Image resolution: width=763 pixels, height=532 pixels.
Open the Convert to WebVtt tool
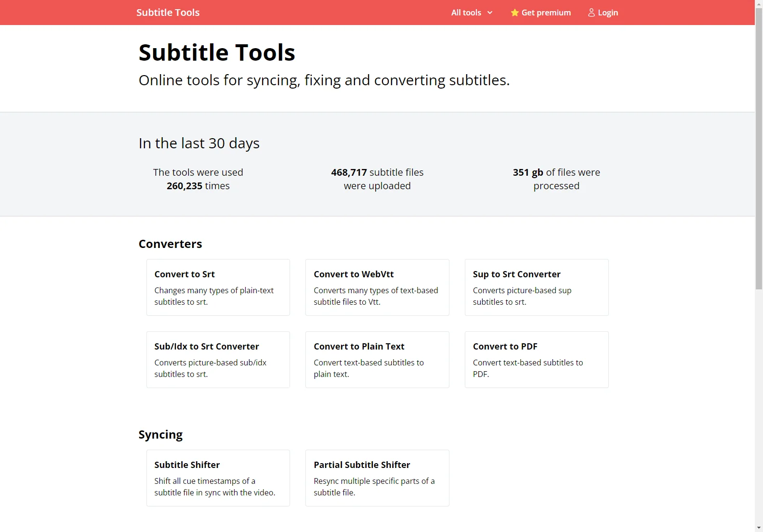[377, 287]
